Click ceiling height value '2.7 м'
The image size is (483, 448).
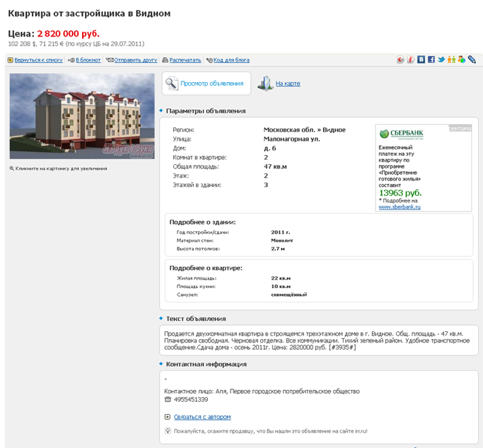pyautogui.click(x=278, y=249)
